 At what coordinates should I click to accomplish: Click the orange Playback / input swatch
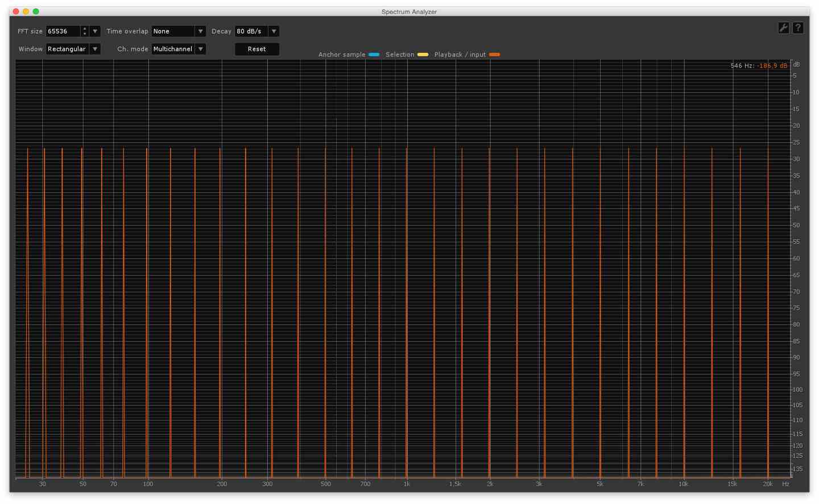(494, 55)
